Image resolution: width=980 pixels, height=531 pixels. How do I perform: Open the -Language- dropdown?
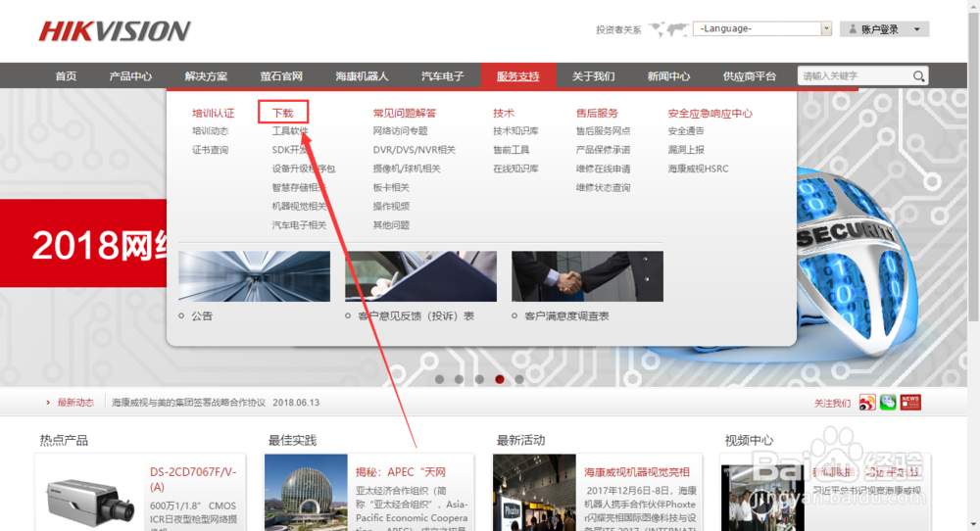click(761, 28)
